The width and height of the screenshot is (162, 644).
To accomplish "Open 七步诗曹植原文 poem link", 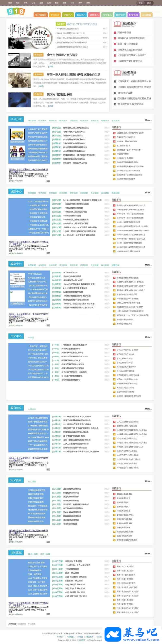I will (x=72, y=569).
